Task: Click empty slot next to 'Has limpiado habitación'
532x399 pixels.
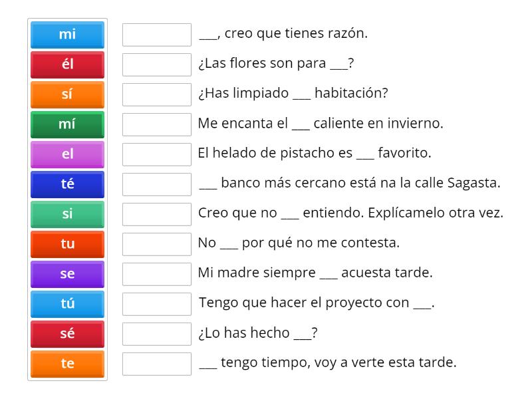Action: pos(157,94)
